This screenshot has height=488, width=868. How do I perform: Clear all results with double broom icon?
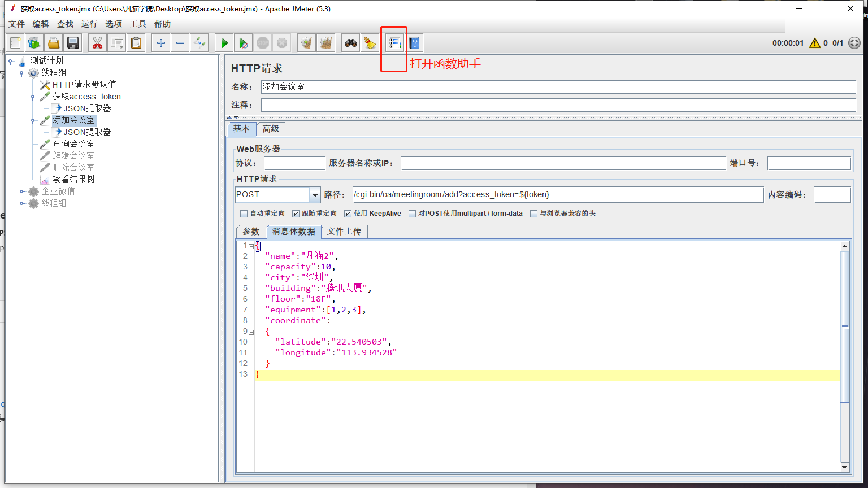[x=326, y=43]
